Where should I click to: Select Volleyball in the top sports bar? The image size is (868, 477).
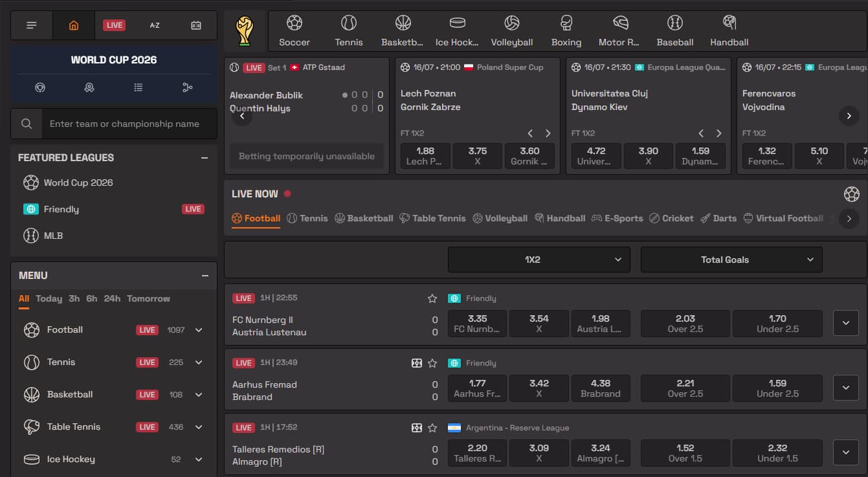coord(512,31)
